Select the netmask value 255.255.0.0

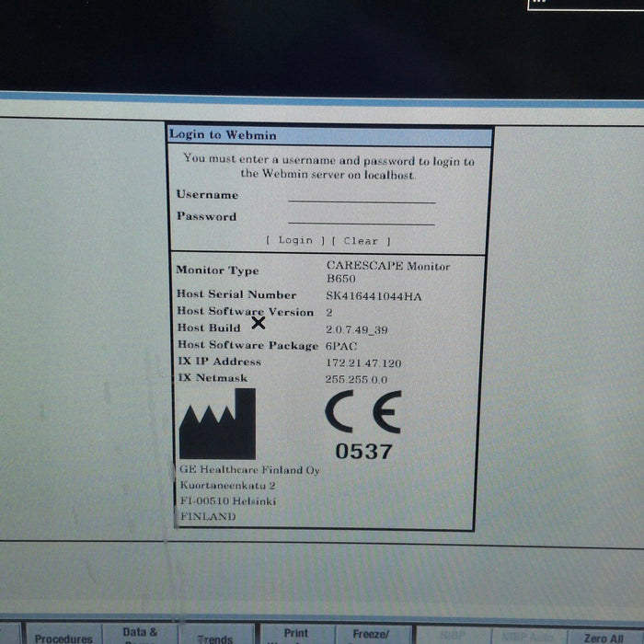pos(356,379)
